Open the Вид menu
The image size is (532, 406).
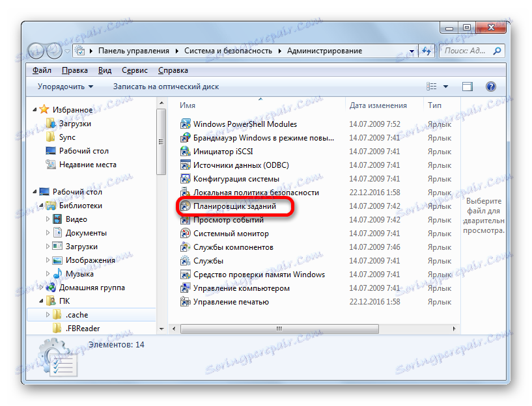coord(105,70)
